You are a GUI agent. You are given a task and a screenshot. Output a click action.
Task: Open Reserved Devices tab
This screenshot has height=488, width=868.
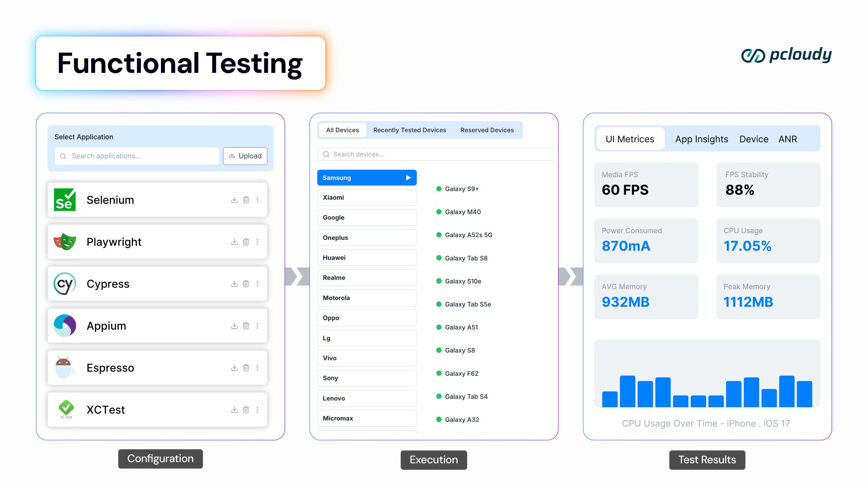coord(487,130)
